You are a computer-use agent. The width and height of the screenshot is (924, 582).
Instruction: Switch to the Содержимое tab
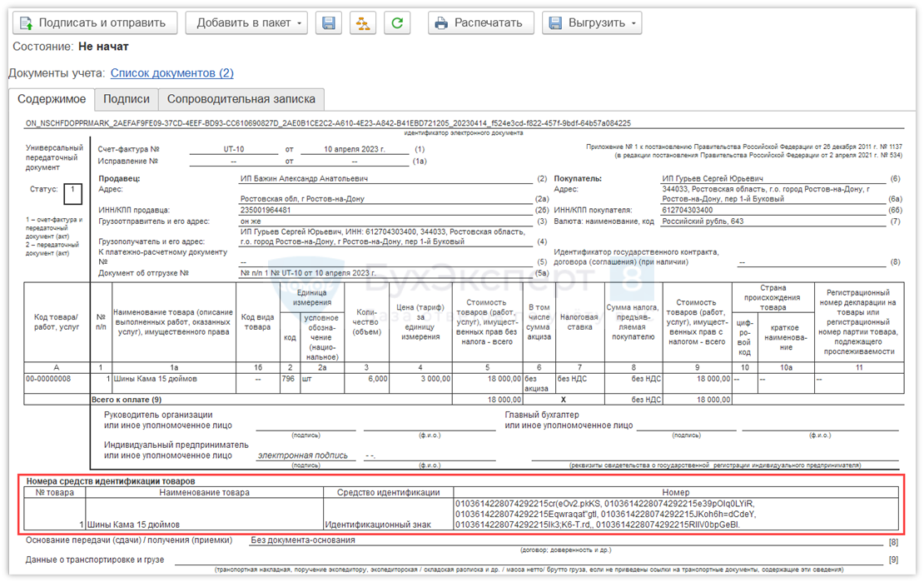(52, 99)
